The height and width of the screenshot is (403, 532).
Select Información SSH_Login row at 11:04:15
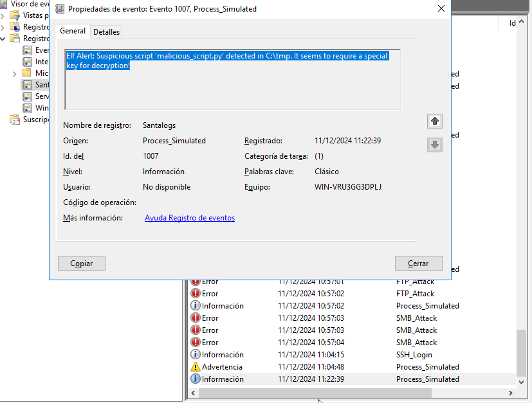pyautogui.click(x=352, y=355)
